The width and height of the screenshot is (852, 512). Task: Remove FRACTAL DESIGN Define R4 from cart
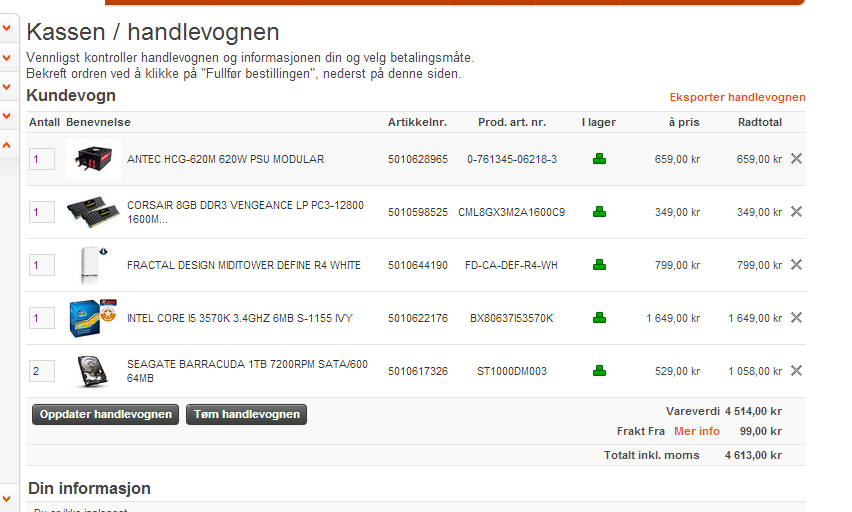796,265
